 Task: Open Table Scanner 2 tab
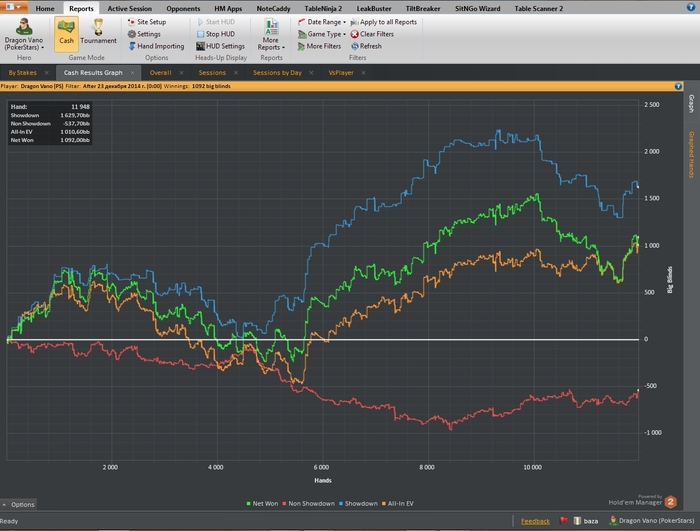pyautogui.click(x=538, y=8)
